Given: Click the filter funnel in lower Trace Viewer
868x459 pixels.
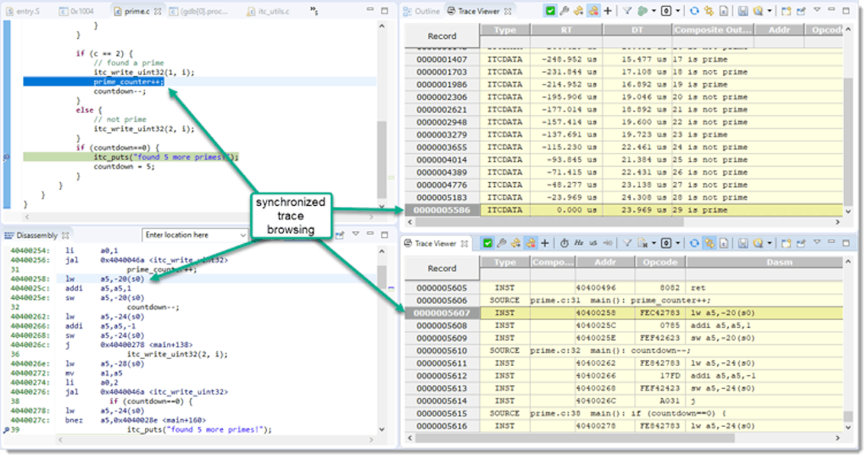Looking at the screenshot, I should coord(627,243).
